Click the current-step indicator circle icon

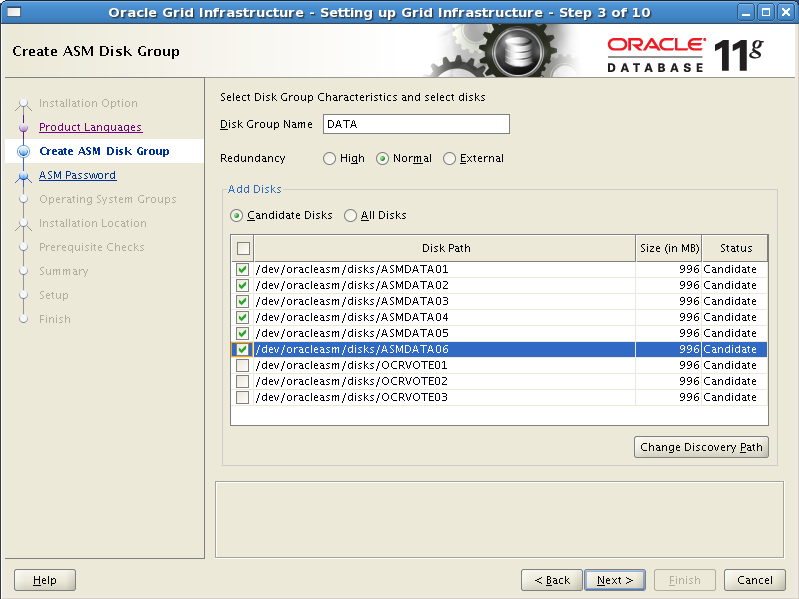[23, 151]
